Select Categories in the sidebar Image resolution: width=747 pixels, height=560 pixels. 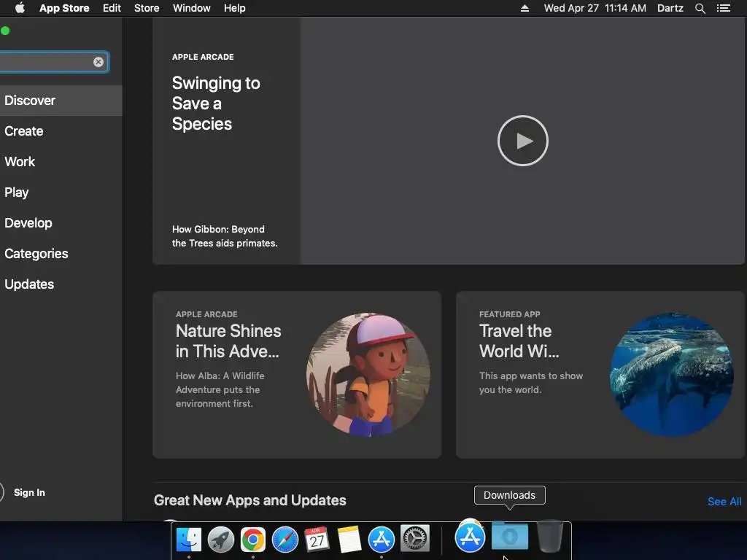[x=61, y=253]
